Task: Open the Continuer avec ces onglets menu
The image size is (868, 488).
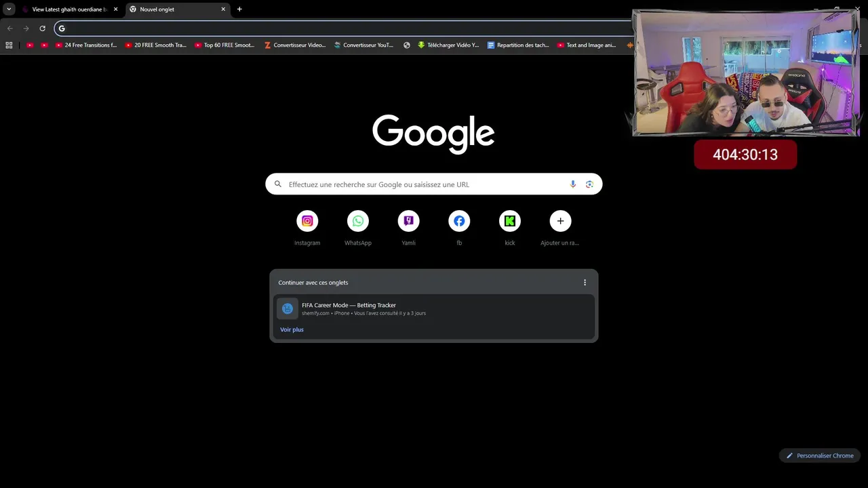Action: point(585,283)
